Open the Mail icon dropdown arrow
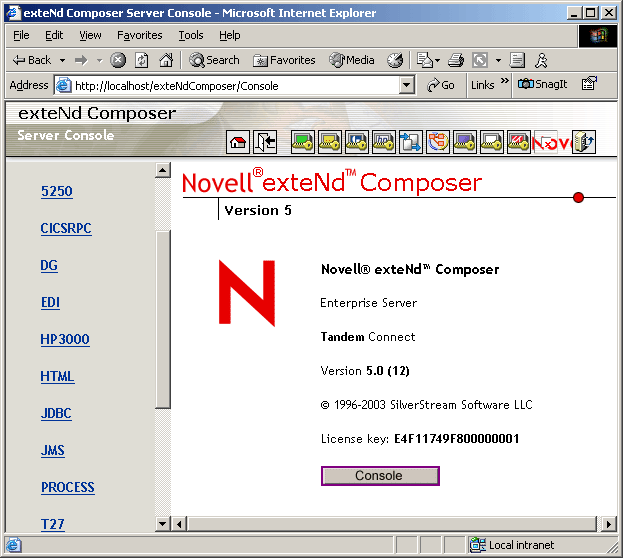 tap(437, 60)
